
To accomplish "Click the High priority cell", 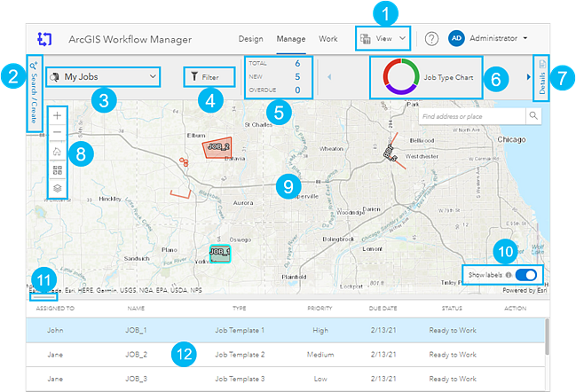I will click(x=320, y=330).
